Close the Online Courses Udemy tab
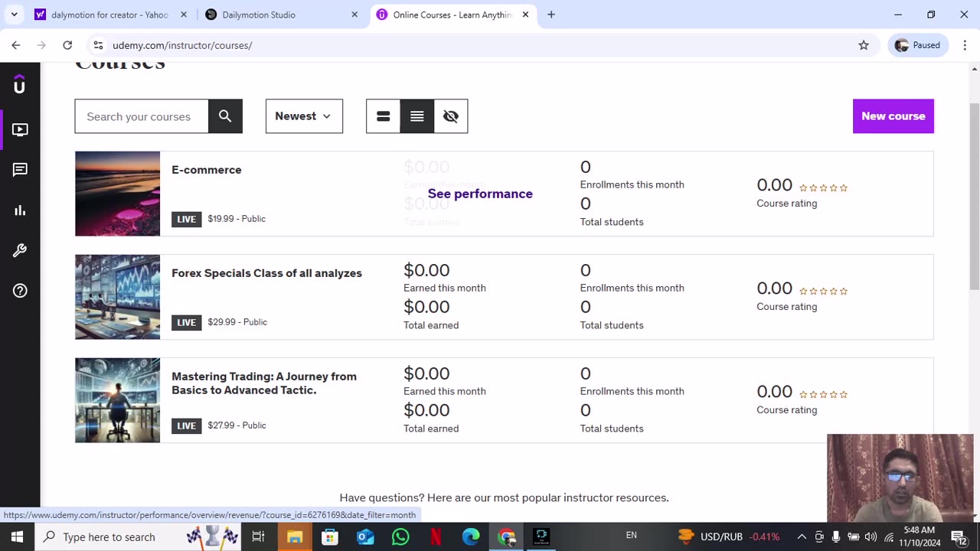 pyautogui.click(x=525, y=15)
